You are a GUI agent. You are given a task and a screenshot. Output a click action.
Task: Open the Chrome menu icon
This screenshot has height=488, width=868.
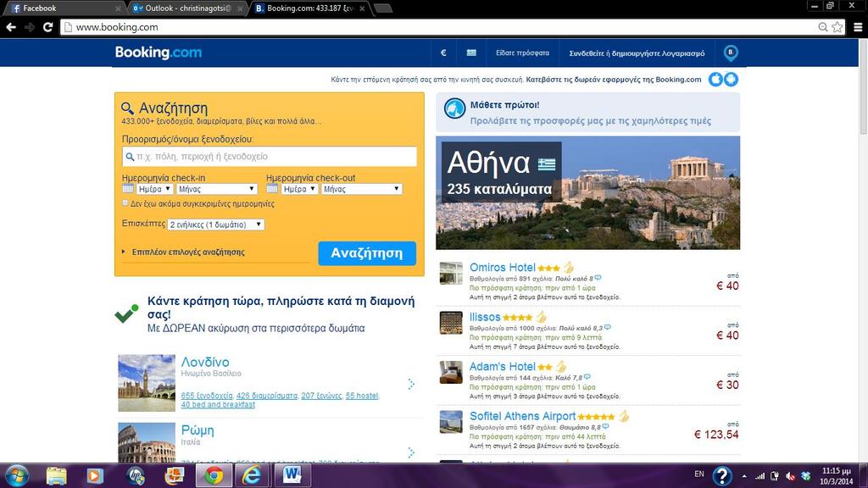coord(858,27)
